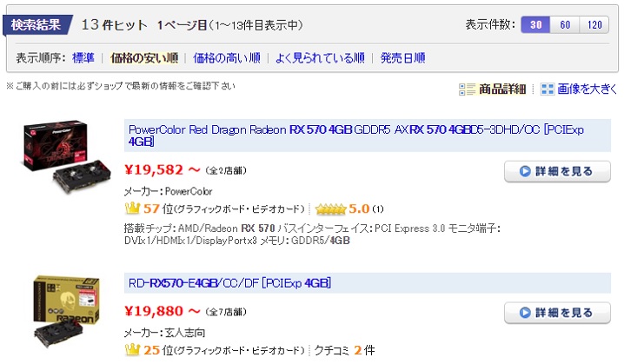
Task: Sort by 発売日順
Action: click(402, 58)
